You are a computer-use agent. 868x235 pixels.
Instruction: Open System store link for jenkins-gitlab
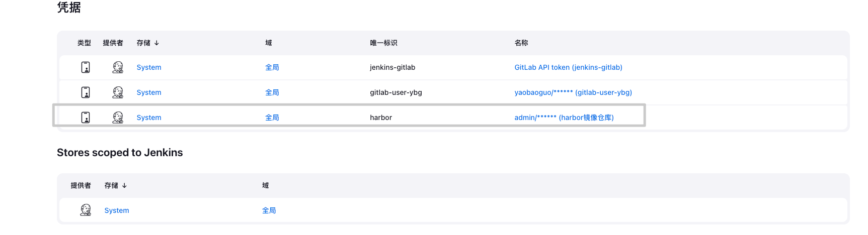[149, 67]
